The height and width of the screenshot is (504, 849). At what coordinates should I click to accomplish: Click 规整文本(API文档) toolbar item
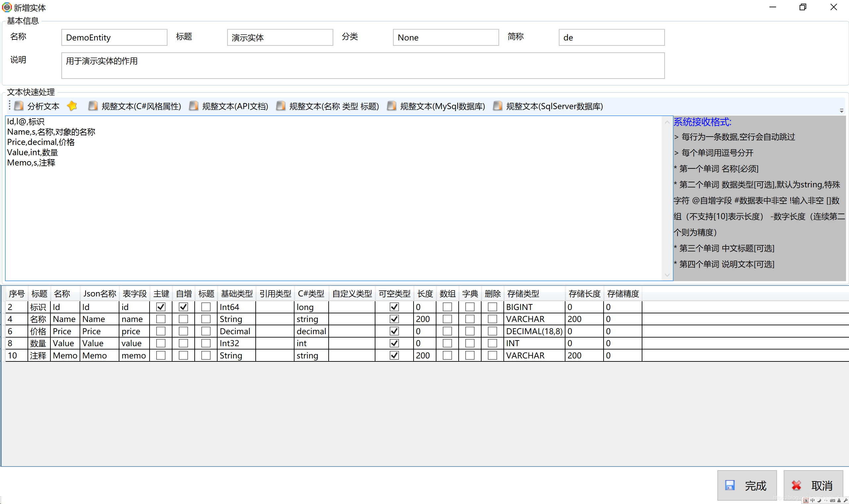click(x=229, y=106)
